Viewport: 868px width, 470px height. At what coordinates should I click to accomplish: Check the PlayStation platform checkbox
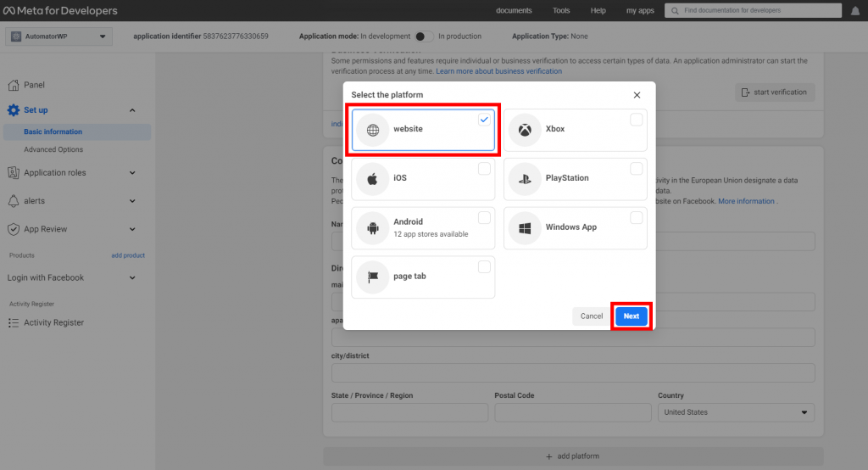(x=637, y=169)
